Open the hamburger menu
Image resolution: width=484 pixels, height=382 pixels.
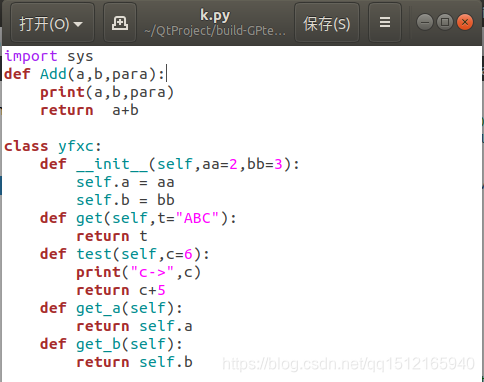pyautogui.click(x=385, y=23)
